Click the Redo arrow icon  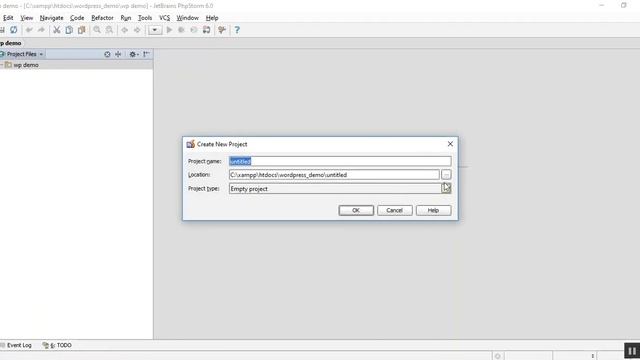click(41, 30)
